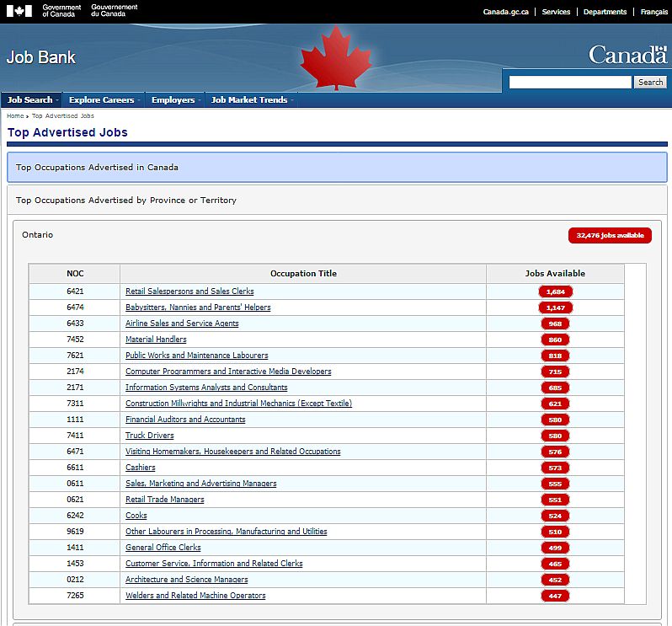Open Visiting Homemakers, Housekeepers link
Viewport: 672px width, 626px height.
232,451
